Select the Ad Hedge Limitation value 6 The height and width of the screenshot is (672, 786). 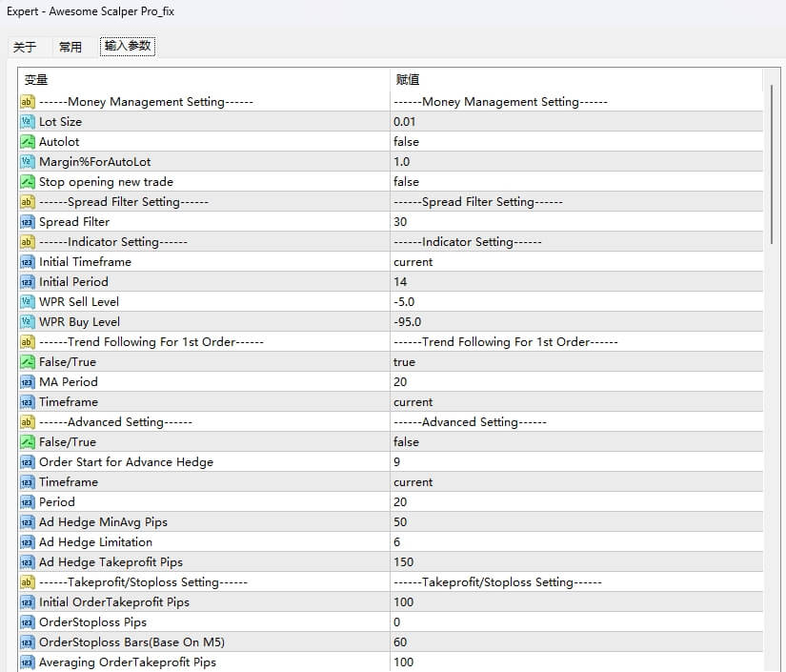[x=396, y=542]
